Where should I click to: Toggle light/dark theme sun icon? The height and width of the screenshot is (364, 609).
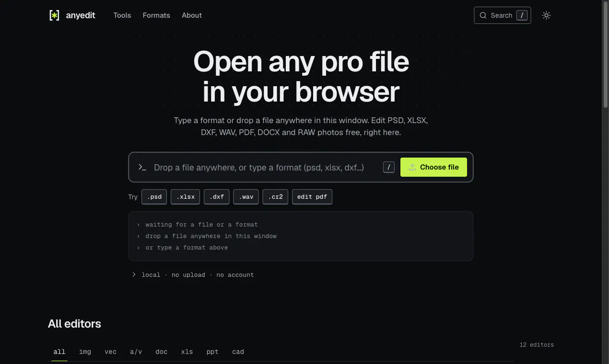[x=546, y=15]
